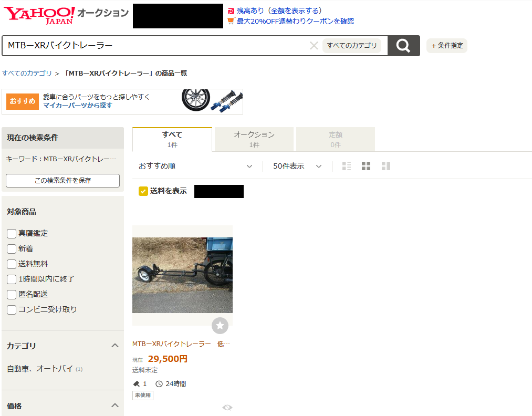Check the 新着 filter
Viewport: 532px width, 416px height.
coord(12,249)
